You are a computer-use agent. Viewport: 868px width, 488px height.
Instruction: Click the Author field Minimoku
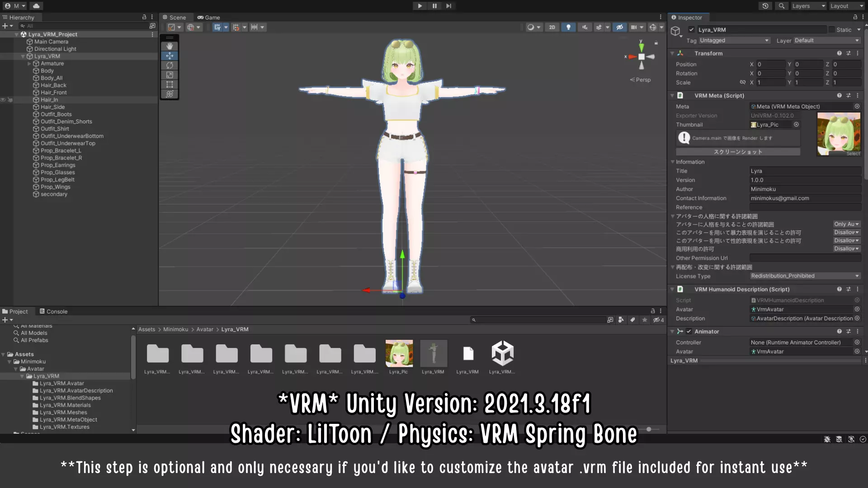tap(805, 189)
